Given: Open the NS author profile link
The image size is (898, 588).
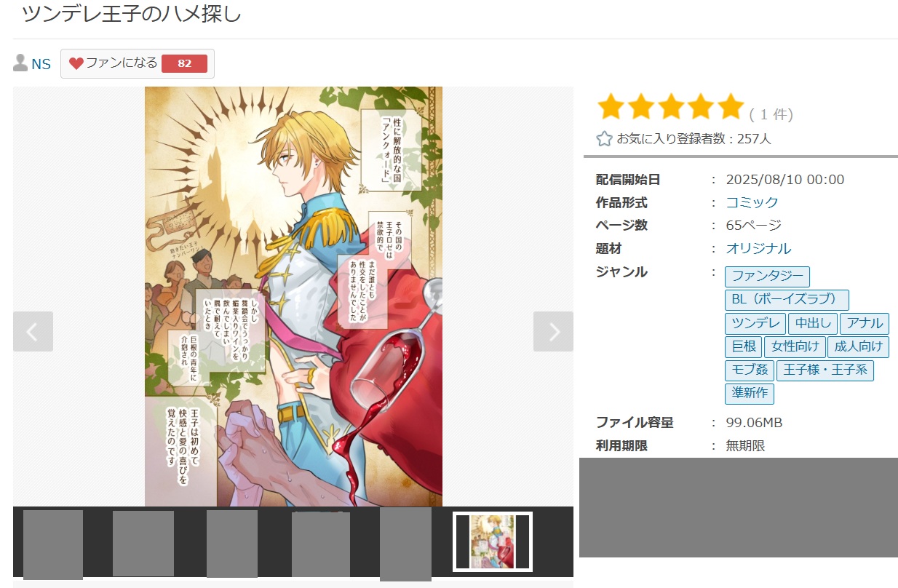Looking at the screenshot, I should 41,64.
